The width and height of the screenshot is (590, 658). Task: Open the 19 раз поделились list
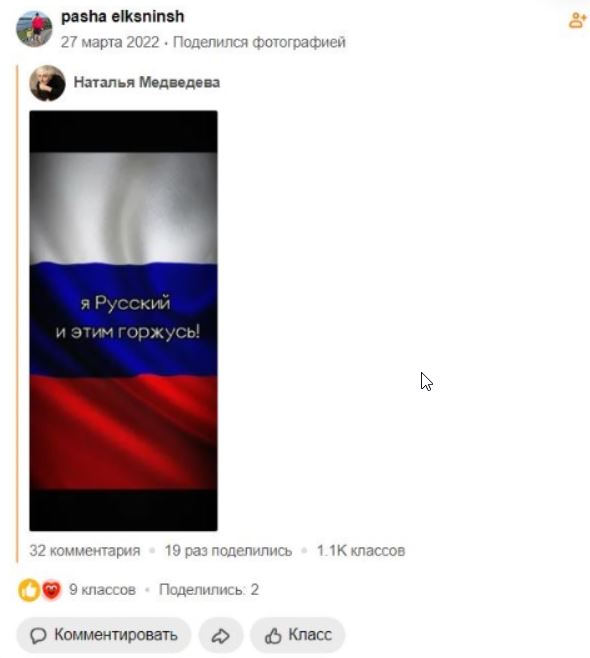[228, 551]
